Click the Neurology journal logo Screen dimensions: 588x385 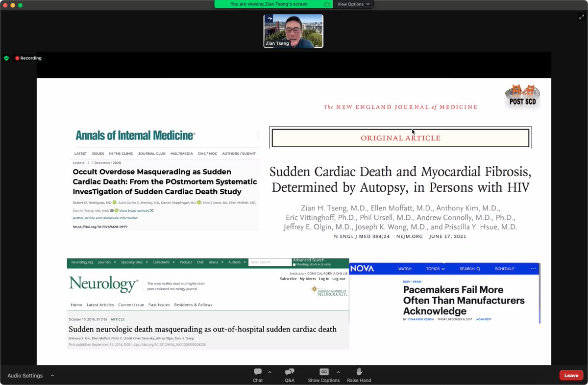pyautogui.click(x=103, y=284)
